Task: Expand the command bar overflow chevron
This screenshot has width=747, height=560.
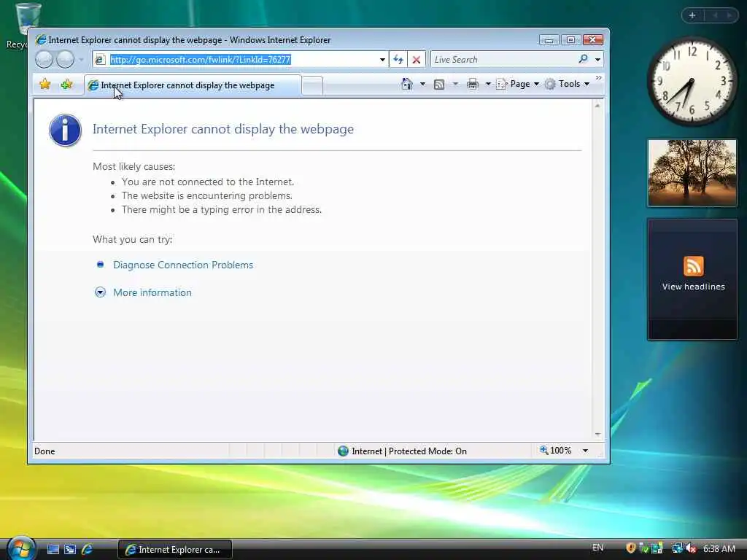Action: [x=599, y=77]
